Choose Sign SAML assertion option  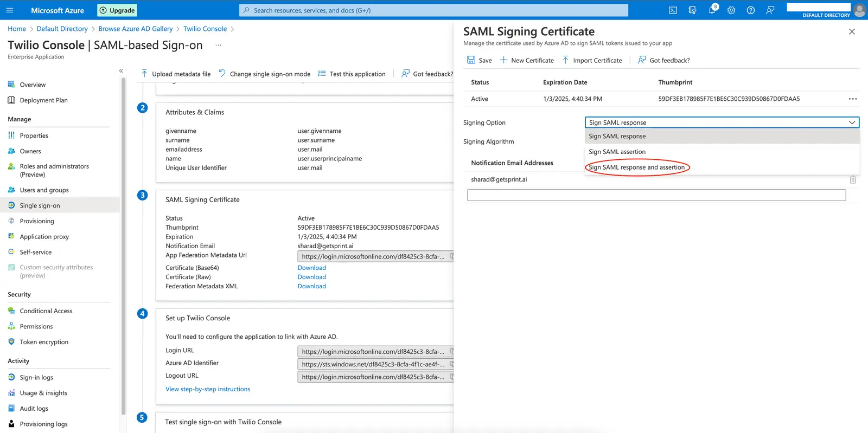click(x=722, y=152)
